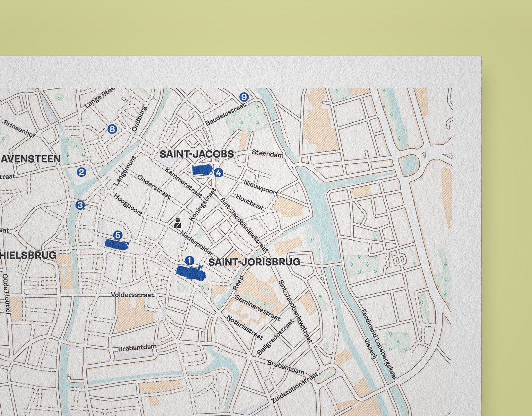Click the Ferdinand Lousbergskaai label
The height and width of the screenshot is (416, 532).
[378, 344]
